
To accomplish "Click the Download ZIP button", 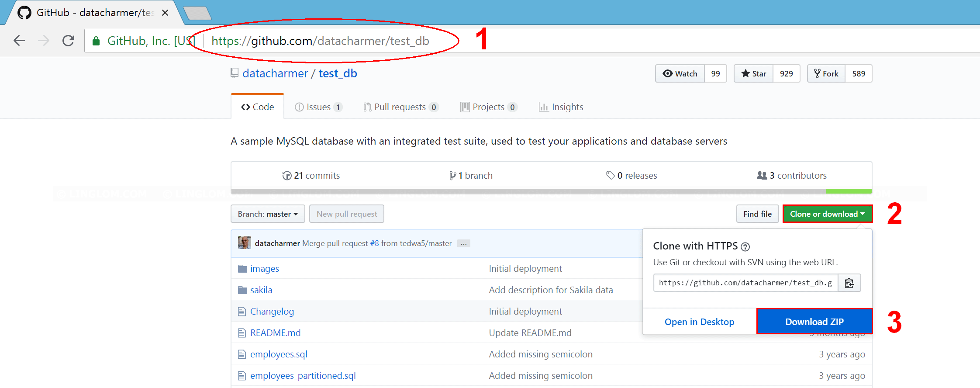I will (x=814, y=322).
